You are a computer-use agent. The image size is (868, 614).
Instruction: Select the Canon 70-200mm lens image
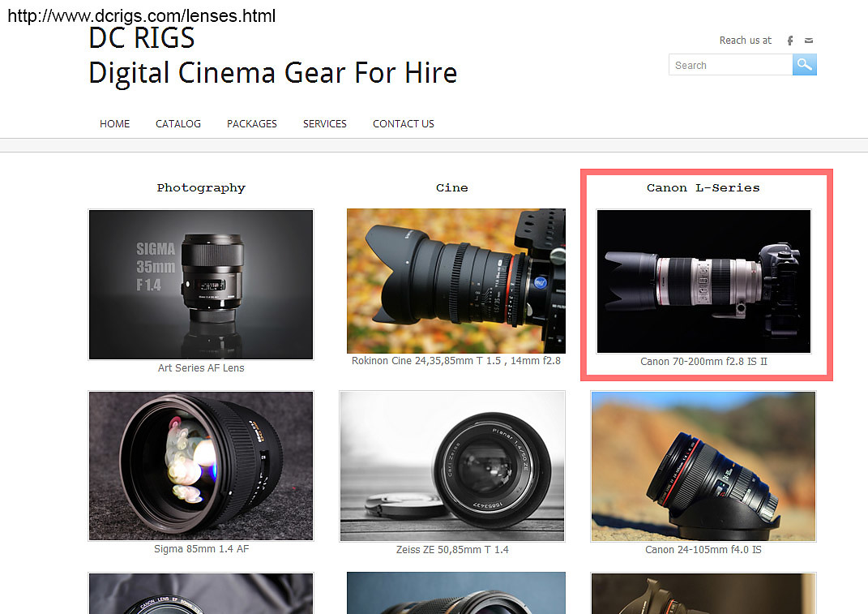[x=703, y=281]
